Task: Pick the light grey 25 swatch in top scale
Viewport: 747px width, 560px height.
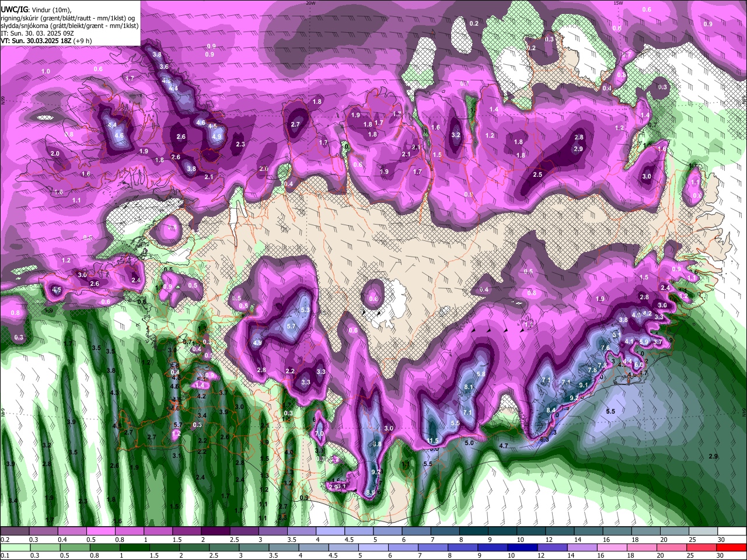Action: pyautogui.click(x=704, y=531)
